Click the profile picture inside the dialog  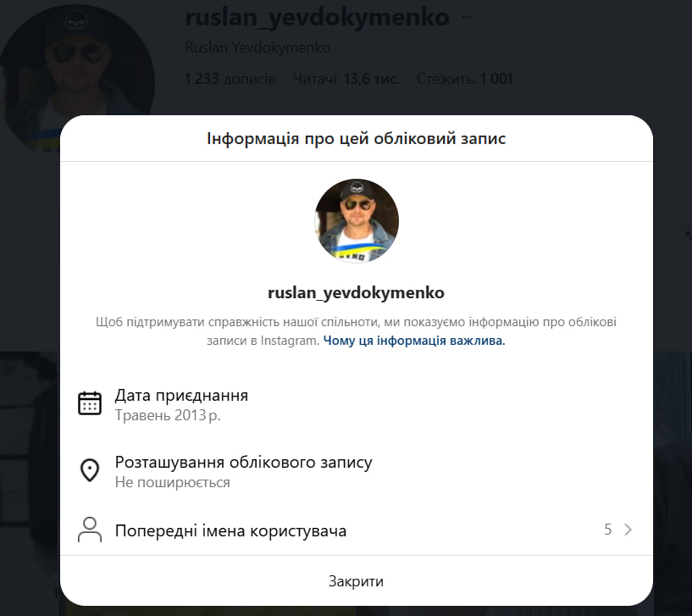click(x=357, y=221)
